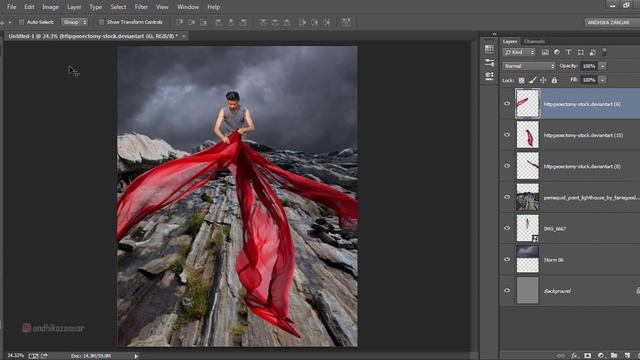Click align vertical centers icon

(x=191, y=22)
